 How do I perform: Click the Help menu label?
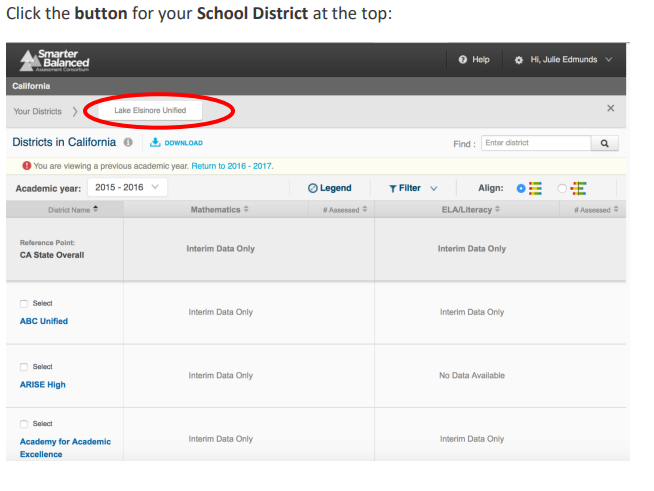480,60
